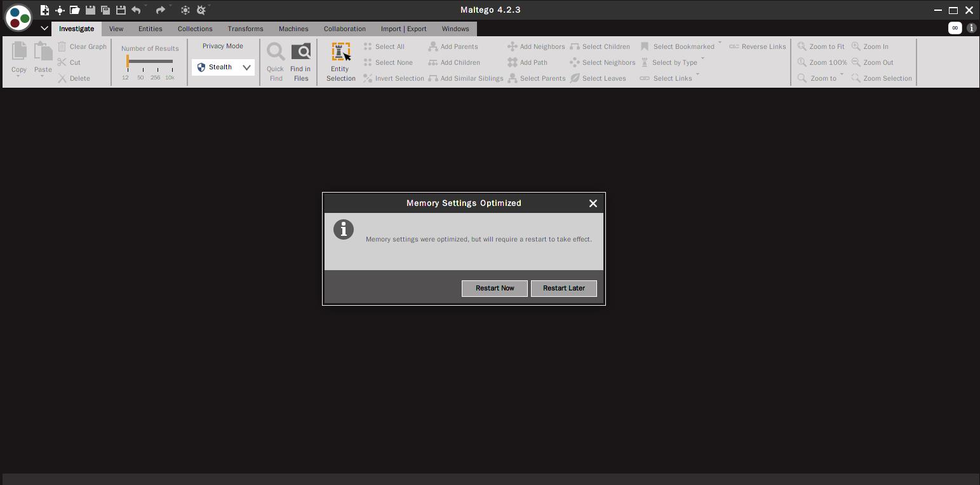
Task: Click the spiked gear icon in title bar
Action: (201, 10)
